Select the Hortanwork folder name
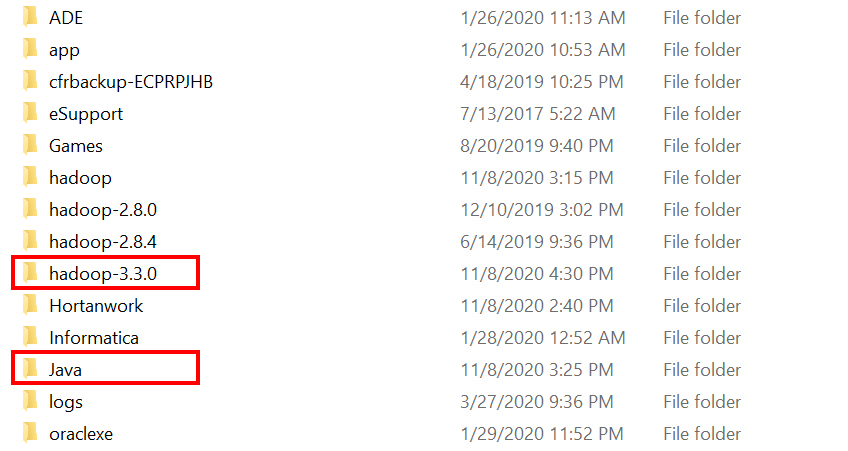 [x=96, y=306]
